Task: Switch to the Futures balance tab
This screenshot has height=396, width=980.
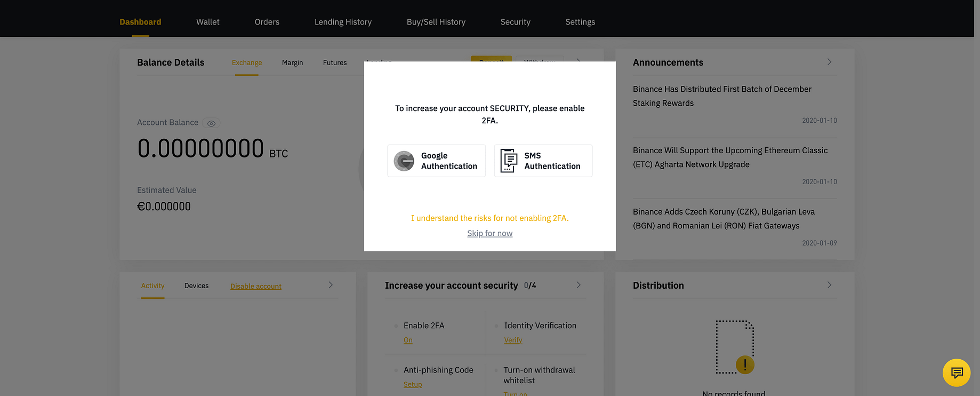Action: coord(335,62)
